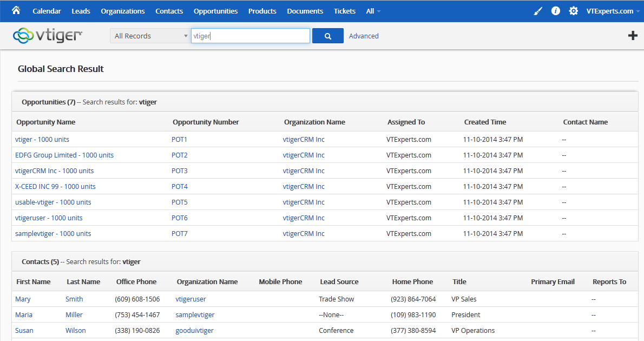Viewport: 644px width, 341px height.
Task: Open the All Records dropdown
Action: 150,36
